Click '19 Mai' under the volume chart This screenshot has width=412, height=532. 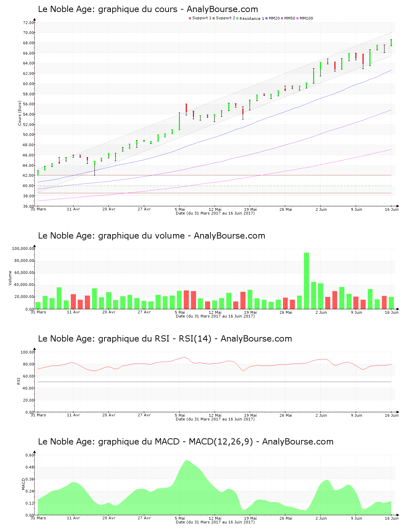[x=250, y=312]
